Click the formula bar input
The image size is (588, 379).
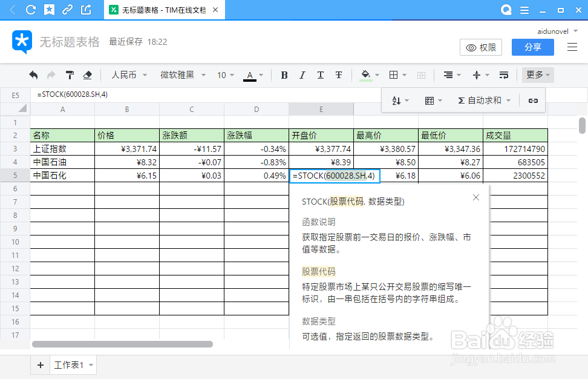pos(206,94)
